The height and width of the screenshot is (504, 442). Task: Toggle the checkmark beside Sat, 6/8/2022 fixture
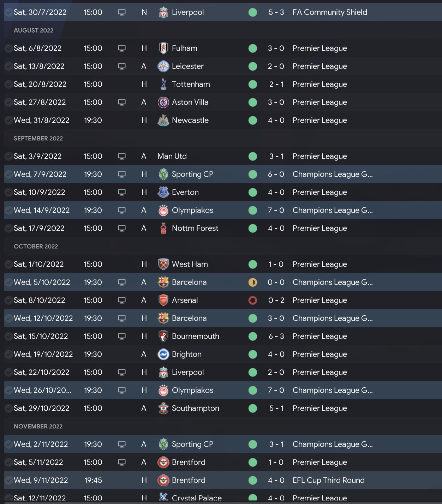coord(8,48)
